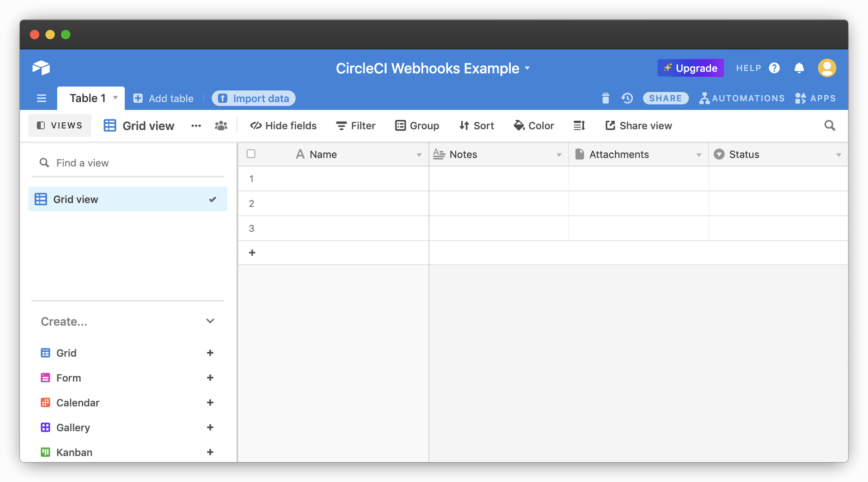Select row number 2
This screenshot has width=868, height=482.
coord(251,203)
